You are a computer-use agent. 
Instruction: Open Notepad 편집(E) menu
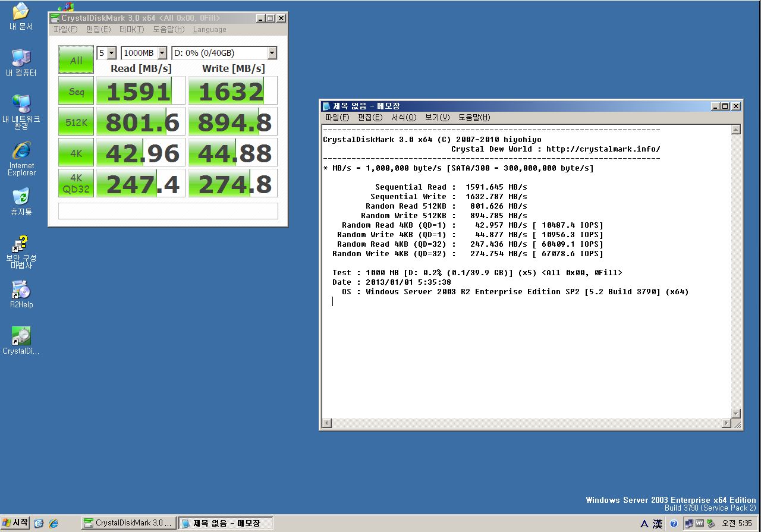click(370, 117)
